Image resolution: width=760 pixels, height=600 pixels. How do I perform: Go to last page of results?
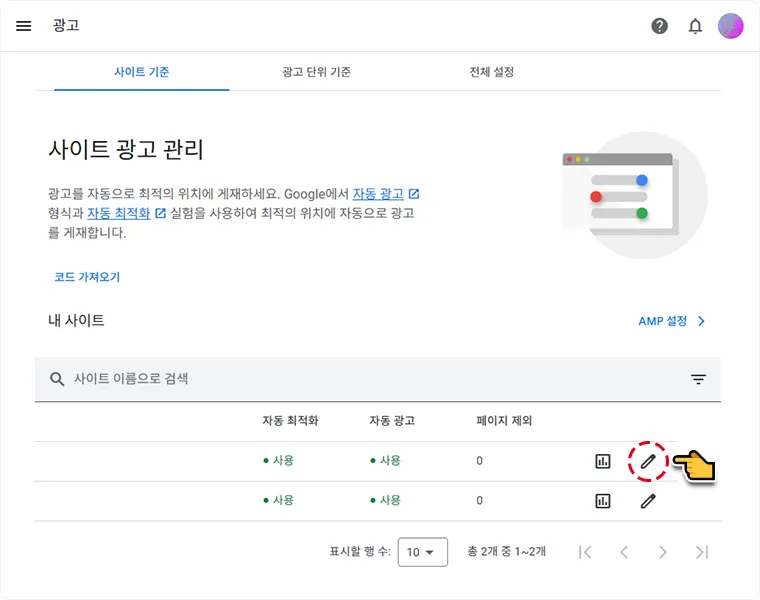tap(702, 552)
